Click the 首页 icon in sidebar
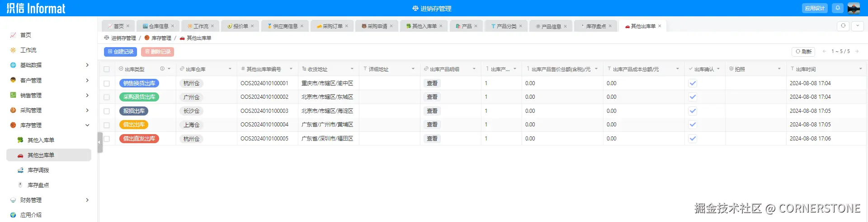The height and width of the screenshot is (222, 868). (x=13, y=35)
